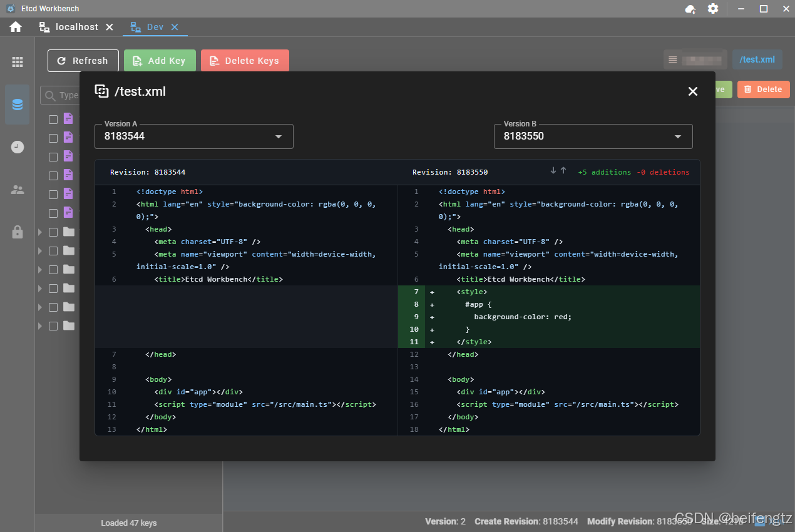Select the /test.xml key tab

coord(757,59)
